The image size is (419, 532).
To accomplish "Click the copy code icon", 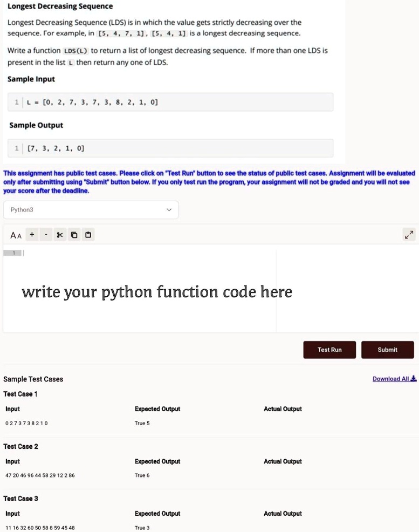I will click(x=74, y=235).
